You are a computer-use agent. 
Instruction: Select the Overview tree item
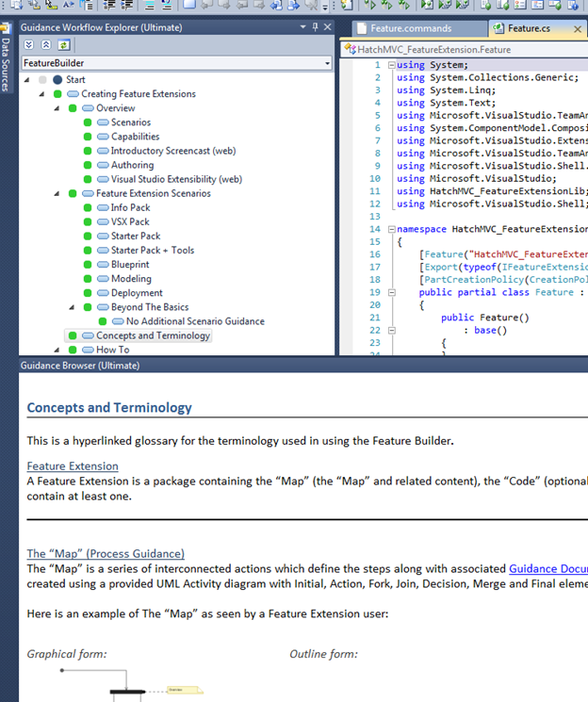coord(116,108)
